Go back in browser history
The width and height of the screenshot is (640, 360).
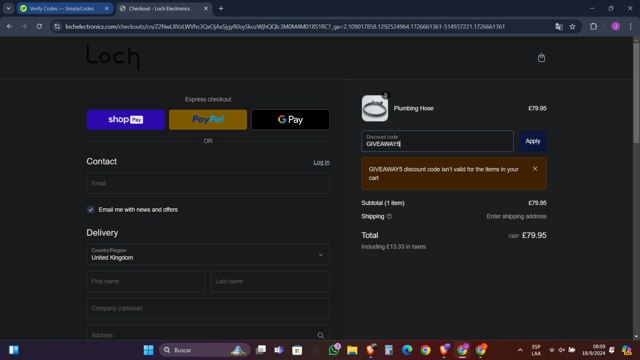pos(9,27)
